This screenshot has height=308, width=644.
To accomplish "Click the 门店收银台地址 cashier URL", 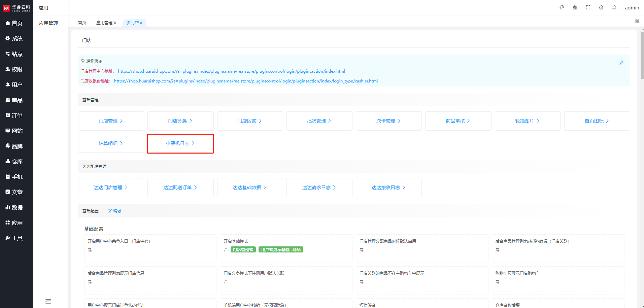I will pyautogui.click(x=246, y=81).
